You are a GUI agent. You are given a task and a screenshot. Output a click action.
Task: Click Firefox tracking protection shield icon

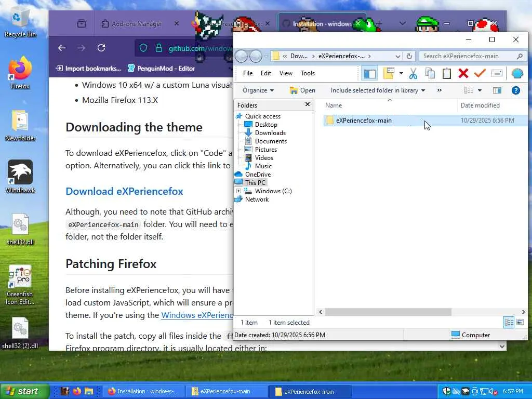(x=143, y=48)
